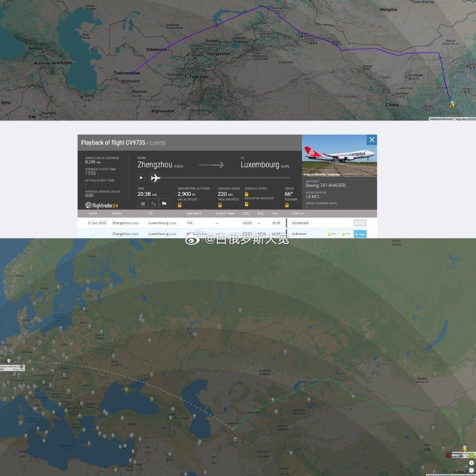Download CSV for the Unknown status flight
The height and width of the screenshot is (476, 476).
[347, 234]
